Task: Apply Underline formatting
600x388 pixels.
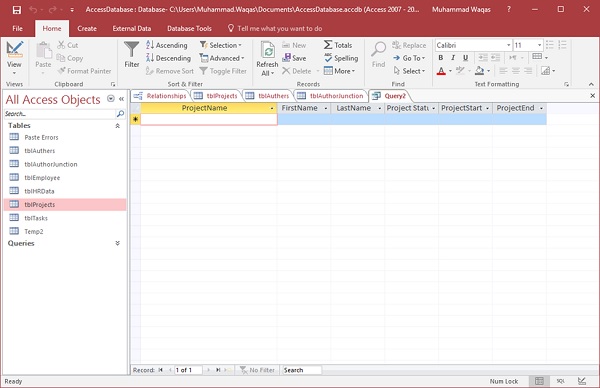Action: pos(465,57)
